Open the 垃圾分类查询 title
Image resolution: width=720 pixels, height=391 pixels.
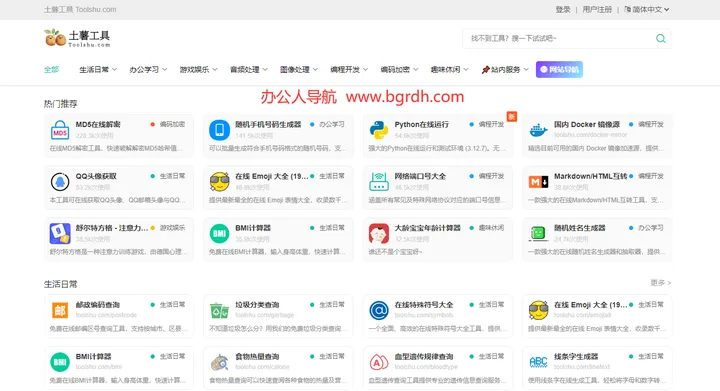257,305
